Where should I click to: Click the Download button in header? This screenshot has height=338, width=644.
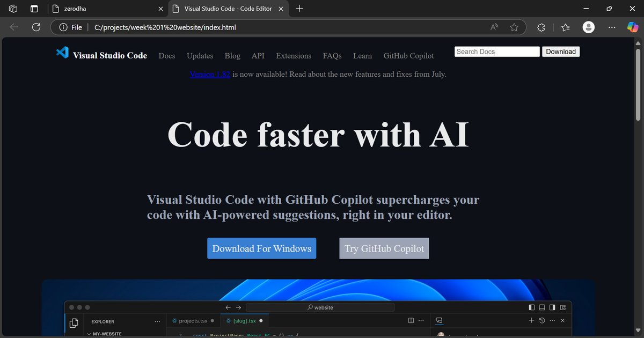click(x=561, y=52)
